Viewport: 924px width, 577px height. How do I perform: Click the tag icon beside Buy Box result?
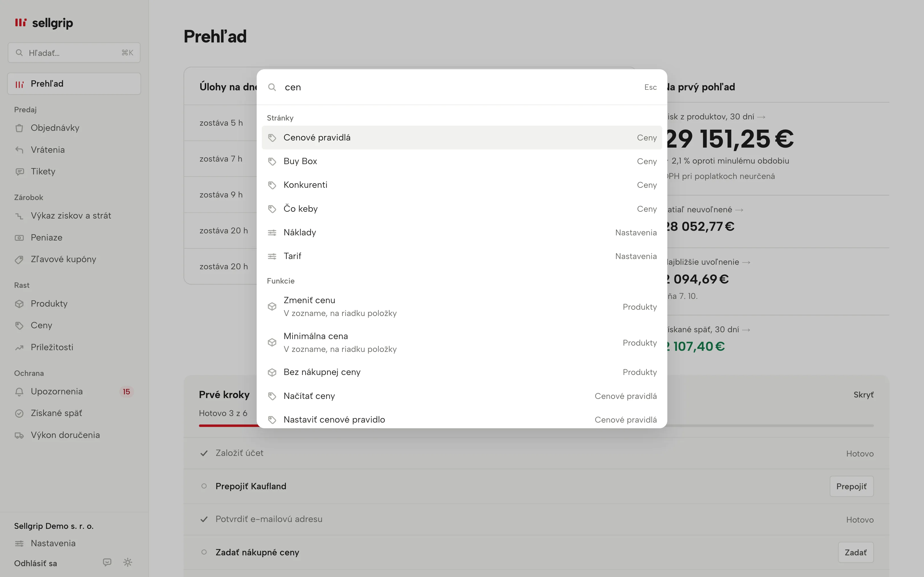[272, 162]
